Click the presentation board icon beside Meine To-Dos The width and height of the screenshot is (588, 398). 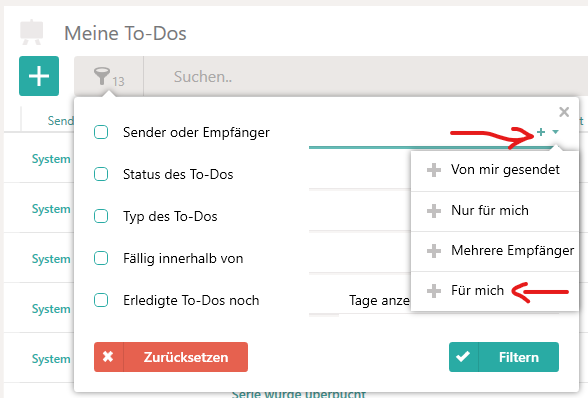(32, 33)
